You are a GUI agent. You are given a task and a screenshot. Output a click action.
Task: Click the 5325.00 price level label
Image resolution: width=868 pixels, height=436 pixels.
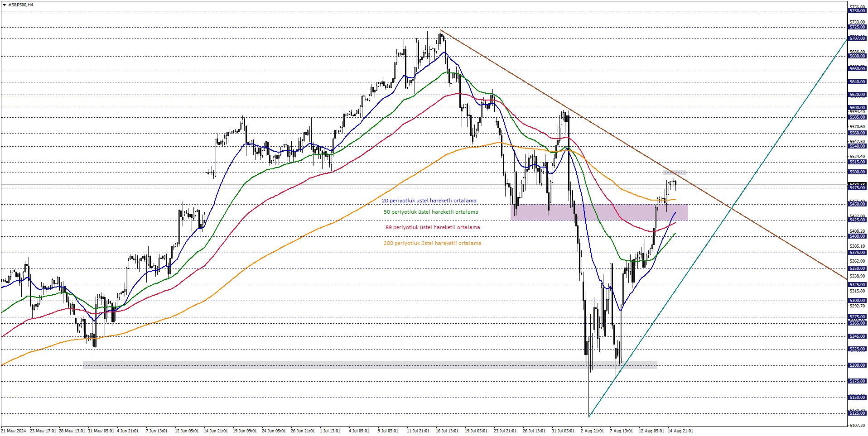[x=857, y=285]
